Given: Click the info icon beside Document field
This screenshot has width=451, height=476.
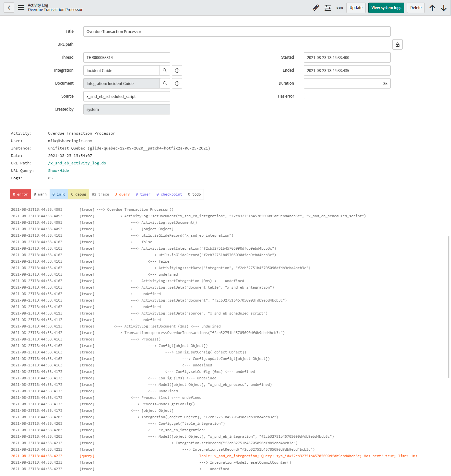Looking at the screenshot, I should pos(177,83).
